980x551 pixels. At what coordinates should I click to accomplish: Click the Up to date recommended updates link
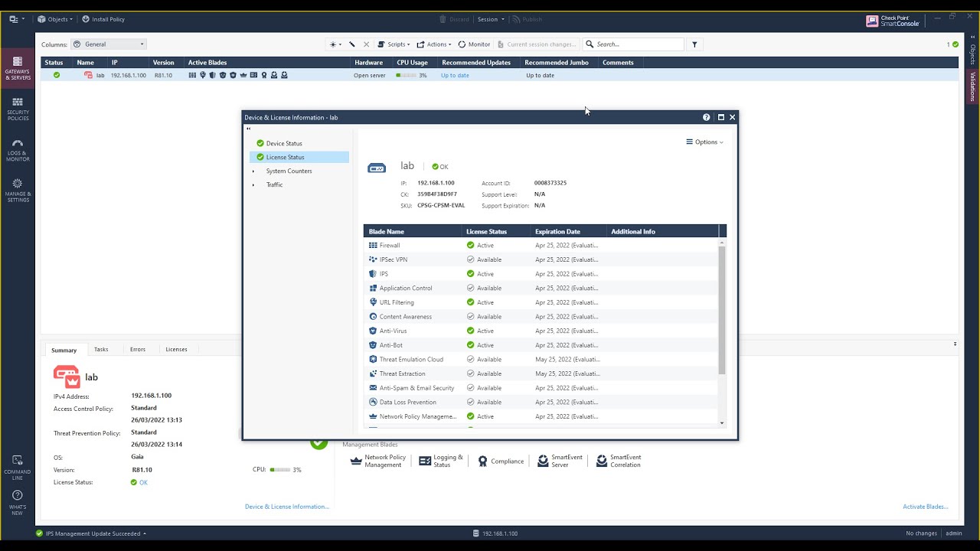tap(455, 75)
